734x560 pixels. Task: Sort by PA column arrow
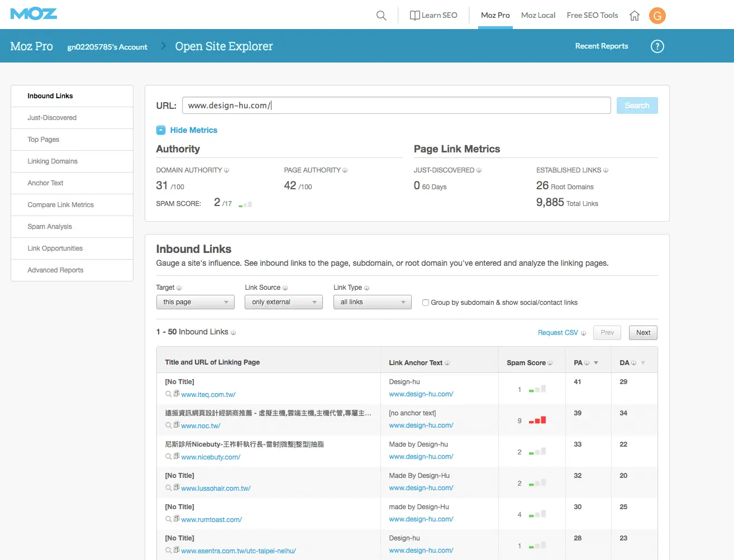[596, 363]
